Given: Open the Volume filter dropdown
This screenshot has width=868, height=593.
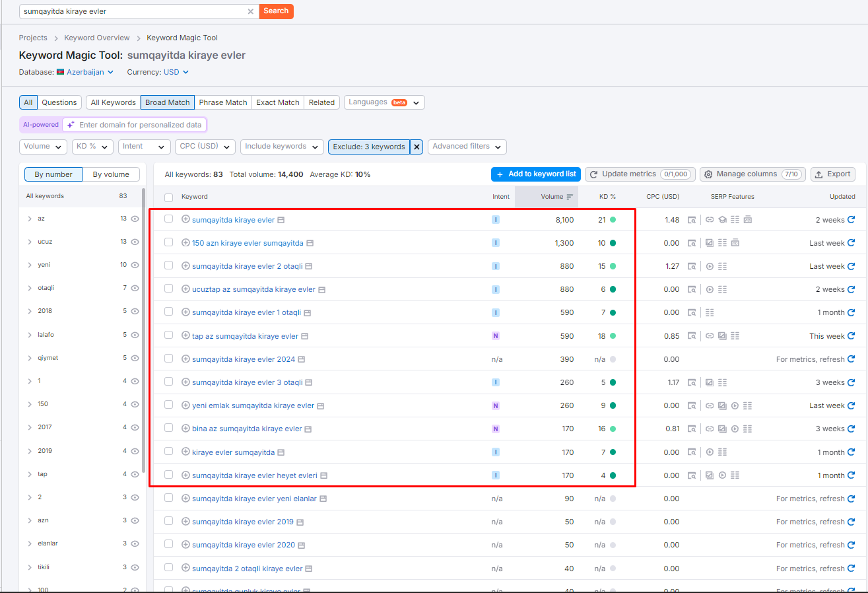Looking at the screenshot, I should [x=43, y=147].
